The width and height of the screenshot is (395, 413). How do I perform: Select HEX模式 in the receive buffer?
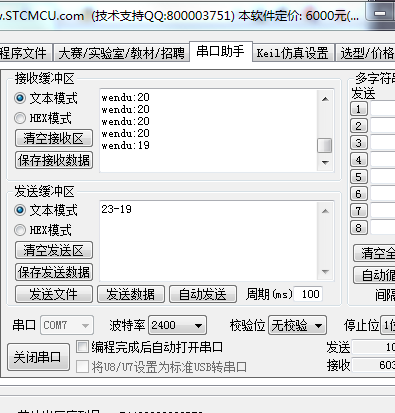pos(43,118)
